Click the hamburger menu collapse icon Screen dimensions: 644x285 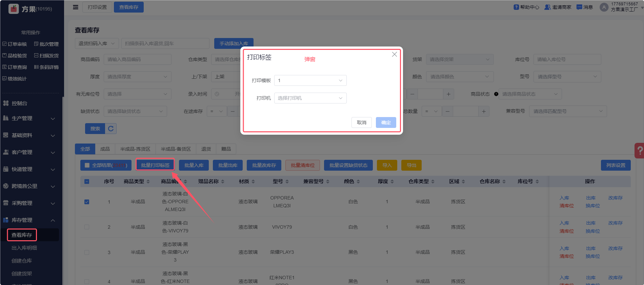pos(76,7)
